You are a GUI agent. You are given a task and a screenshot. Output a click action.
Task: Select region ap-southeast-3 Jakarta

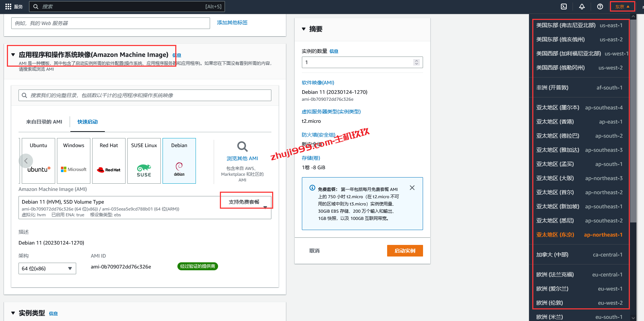pos(579,150)
